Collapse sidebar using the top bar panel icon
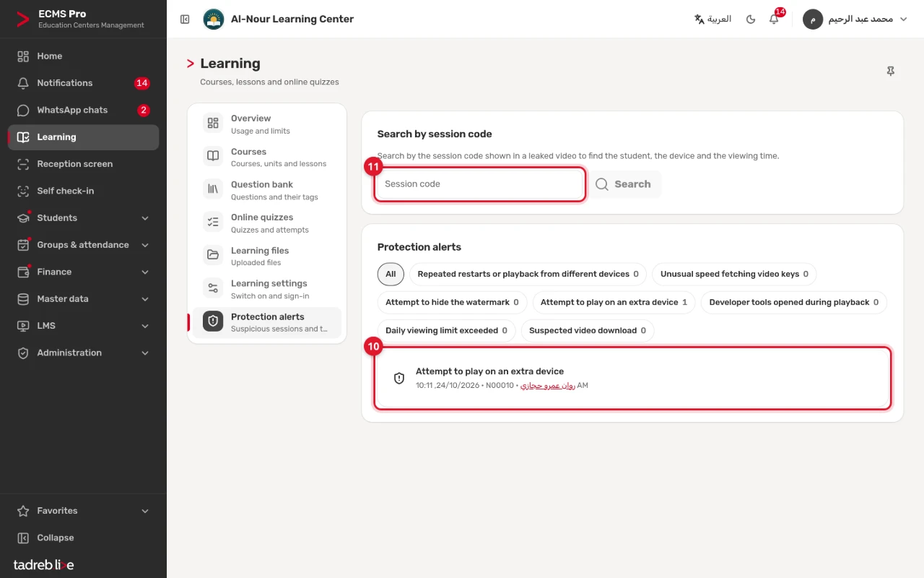 pyautogui.click(x=185, y=20)
